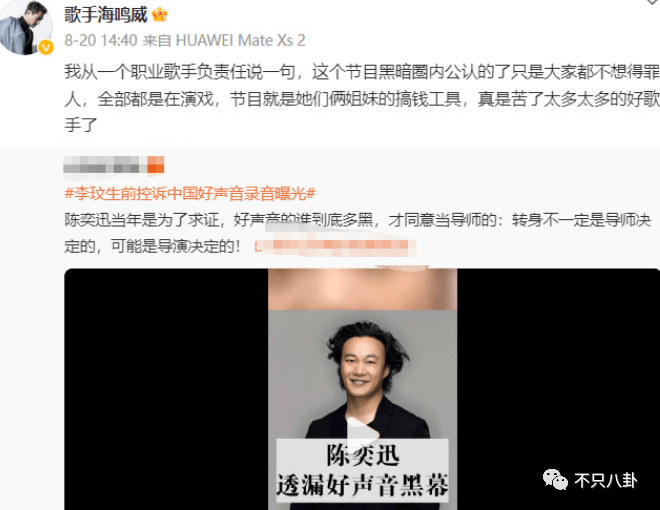Click the 陈奕迅 透漏好声音黑幕 video caption
The height and width of the screenshot is (510, 660).
click(362, 470)
